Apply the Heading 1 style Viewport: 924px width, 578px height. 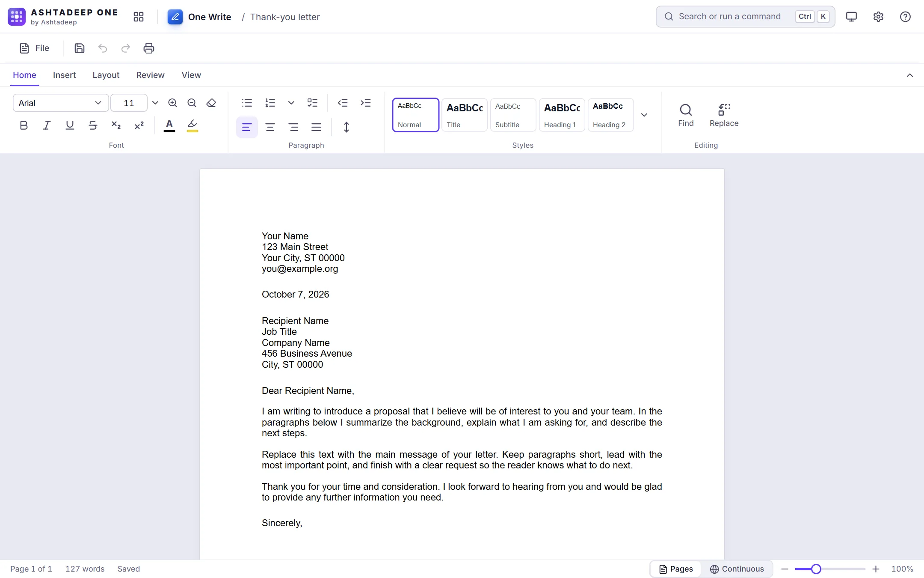point(562,115)
